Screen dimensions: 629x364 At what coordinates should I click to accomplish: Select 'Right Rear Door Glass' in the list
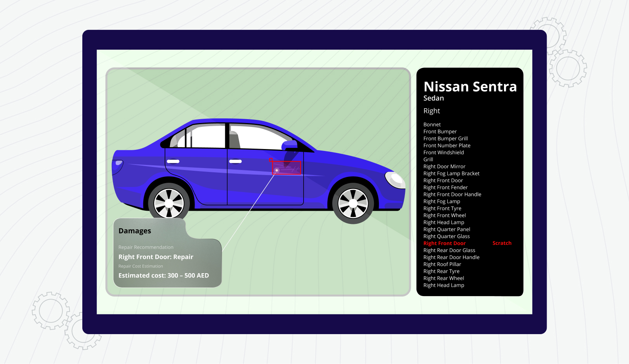(x=449, y=250)
